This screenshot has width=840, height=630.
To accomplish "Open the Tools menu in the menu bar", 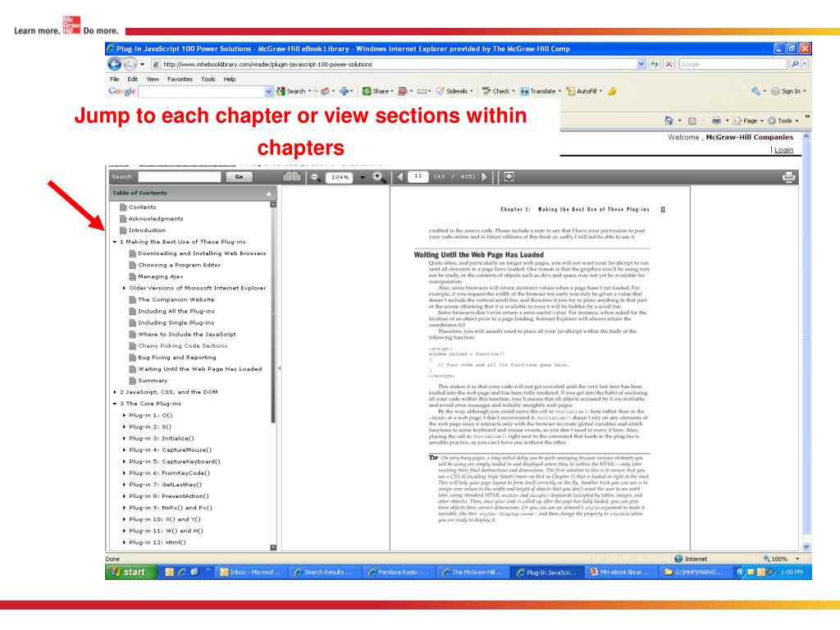I will tap(208, 80).
